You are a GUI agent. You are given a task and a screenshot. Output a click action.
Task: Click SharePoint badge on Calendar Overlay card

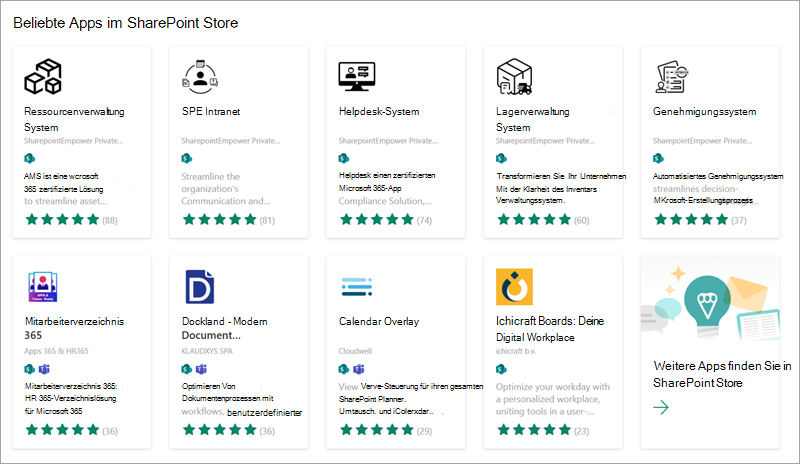click(344, 369)
